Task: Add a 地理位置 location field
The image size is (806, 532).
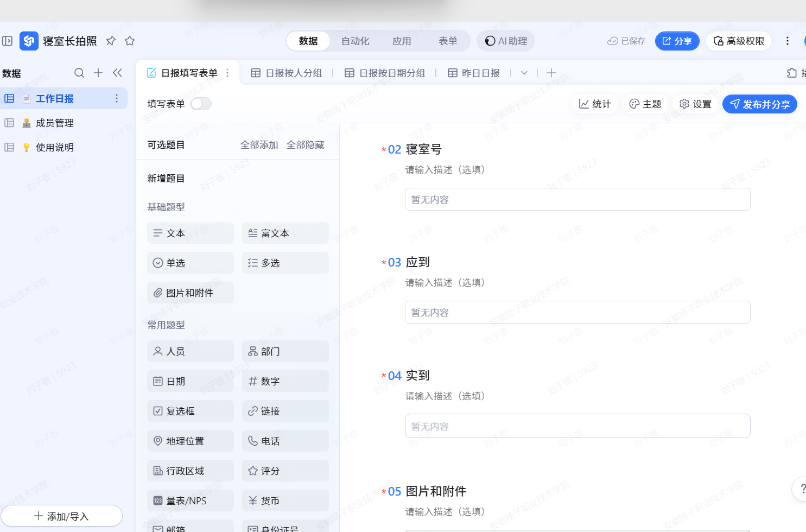Action: click(x=190, y=440)
